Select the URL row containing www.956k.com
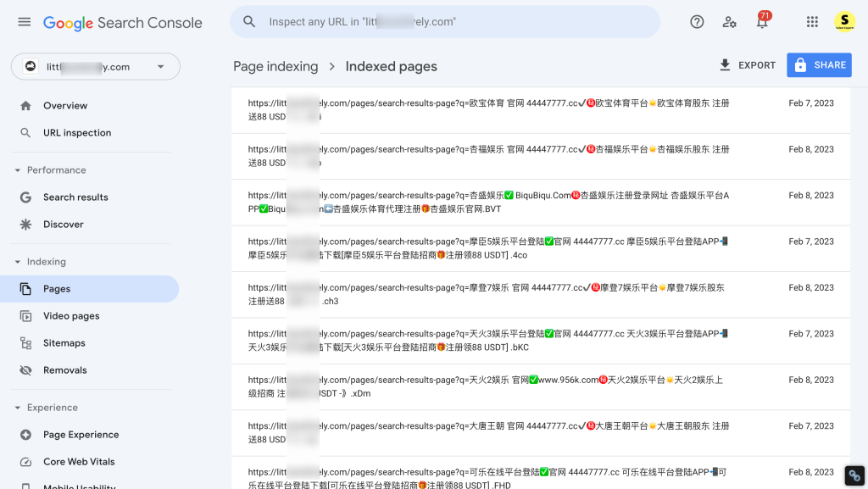 coord(541,386)
